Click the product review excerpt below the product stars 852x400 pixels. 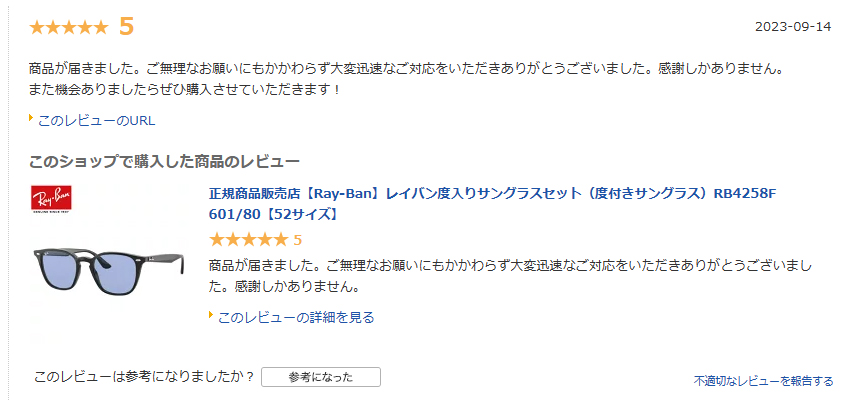(x=510, y=277)
